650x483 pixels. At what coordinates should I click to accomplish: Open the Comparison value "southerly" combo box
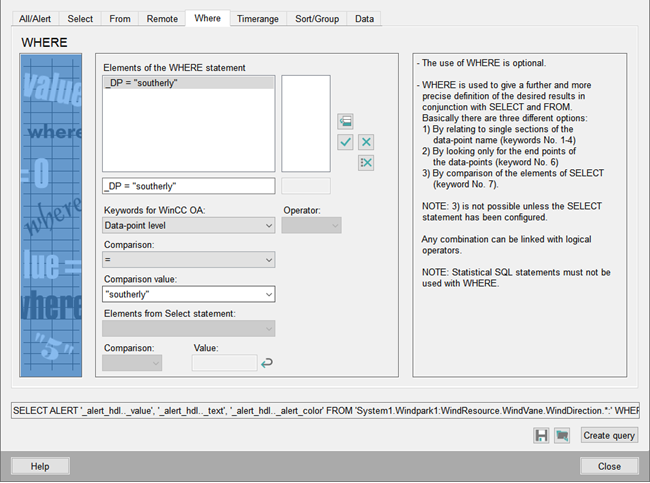point(188,294)
